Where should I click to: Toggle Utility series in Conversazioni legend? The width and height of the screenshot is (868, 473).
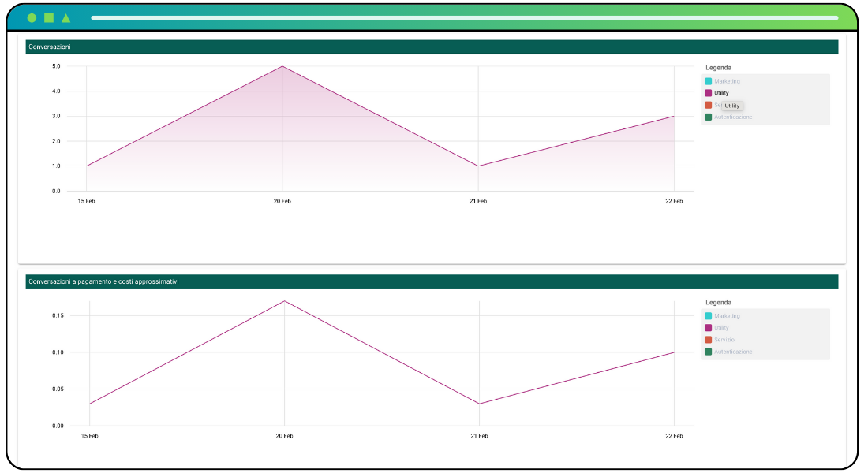[720, 93]
